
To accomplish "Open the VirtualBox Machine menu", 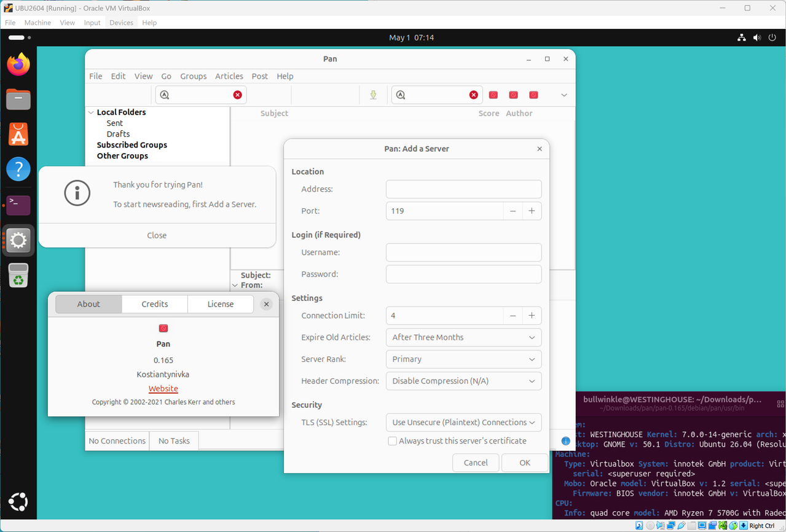I will 37,23.
